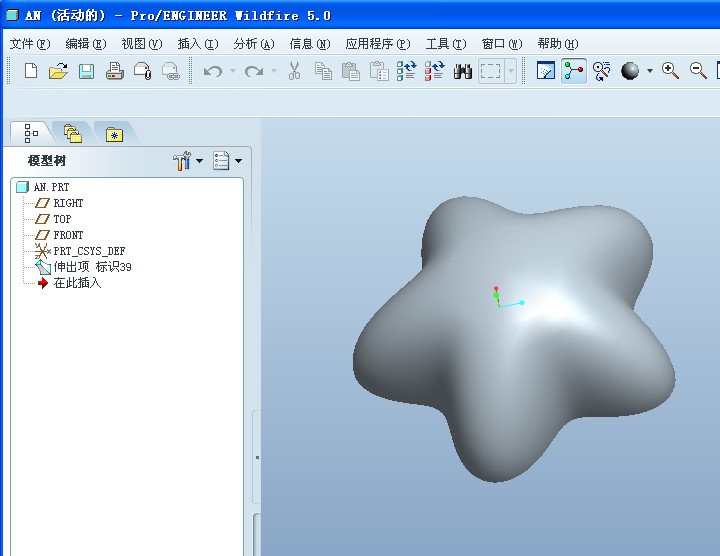Paste with clipboard icon
Viewport: 720px width, 556px height.
click(x=351, y=71)
